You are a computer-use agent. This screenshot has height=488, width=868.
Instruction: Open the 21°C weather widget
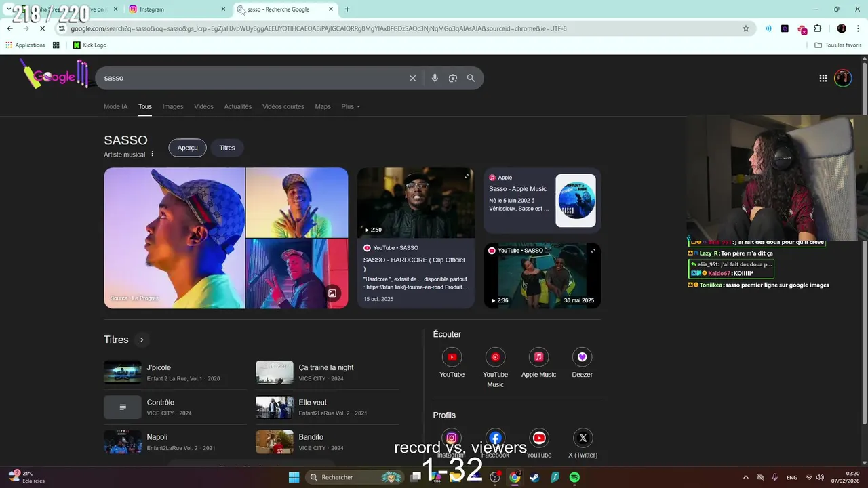(27, 477)
